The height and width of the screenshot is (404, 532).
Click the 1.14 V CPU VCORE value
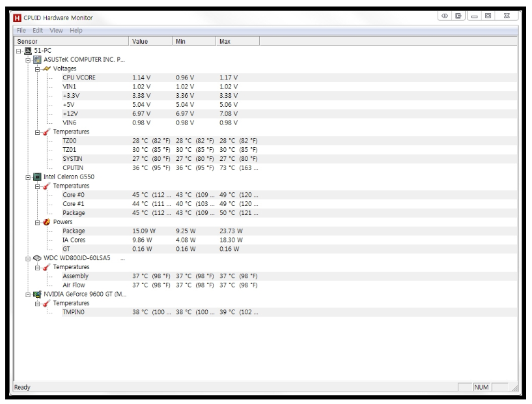click(x=141, y=78)
